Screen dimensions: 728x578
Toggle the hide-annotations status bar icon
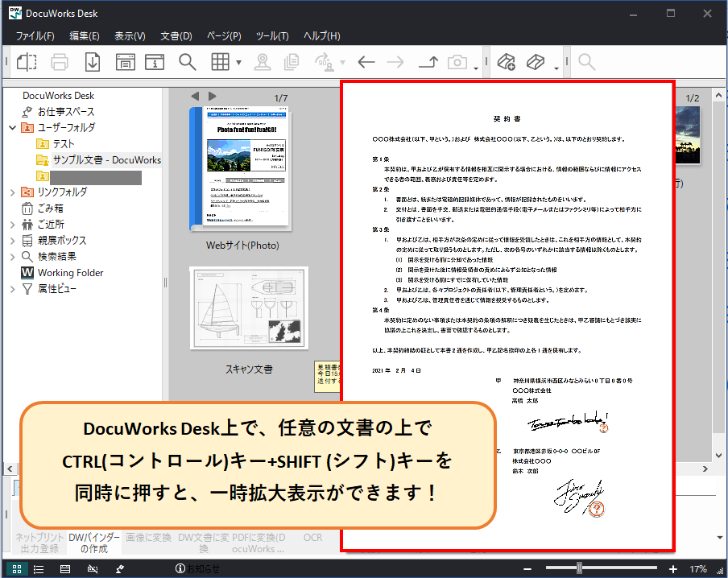point(93,568)
